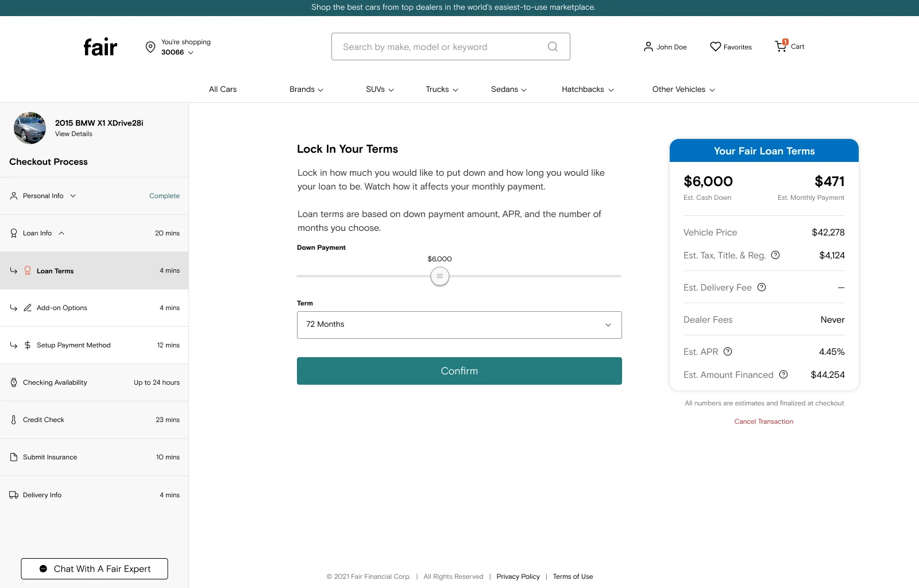The width and height of the screenshot is (919, 588).
Task: Click the Delivery Info truck icon
Action: click(14, 495)
